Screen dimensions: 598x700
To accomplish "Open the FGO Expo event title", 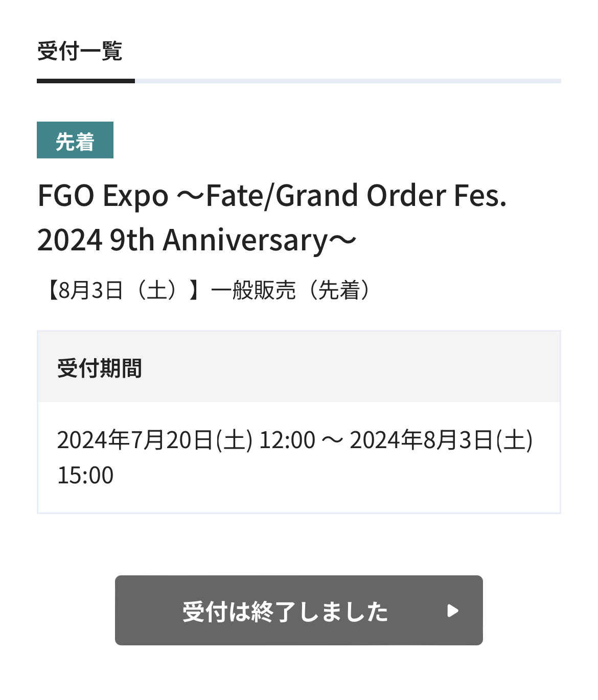I will [x=272, y=196].
